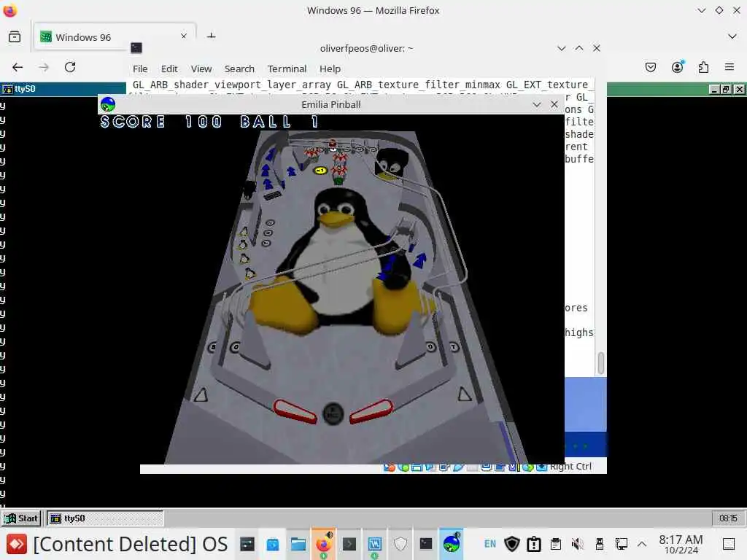Click the show desktop button
The height and width of the screenshot is (560, 747).
click(x=729, y=544)
